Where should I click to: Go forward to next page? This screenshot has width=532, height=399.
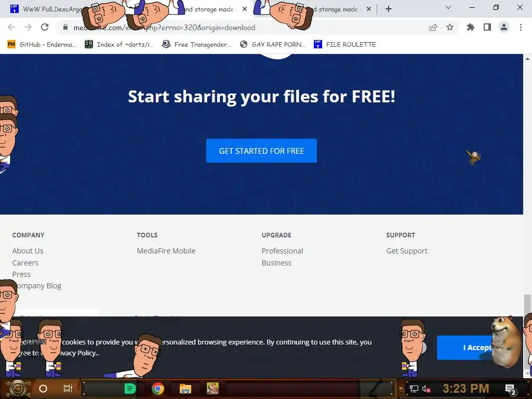coord(28,27)
